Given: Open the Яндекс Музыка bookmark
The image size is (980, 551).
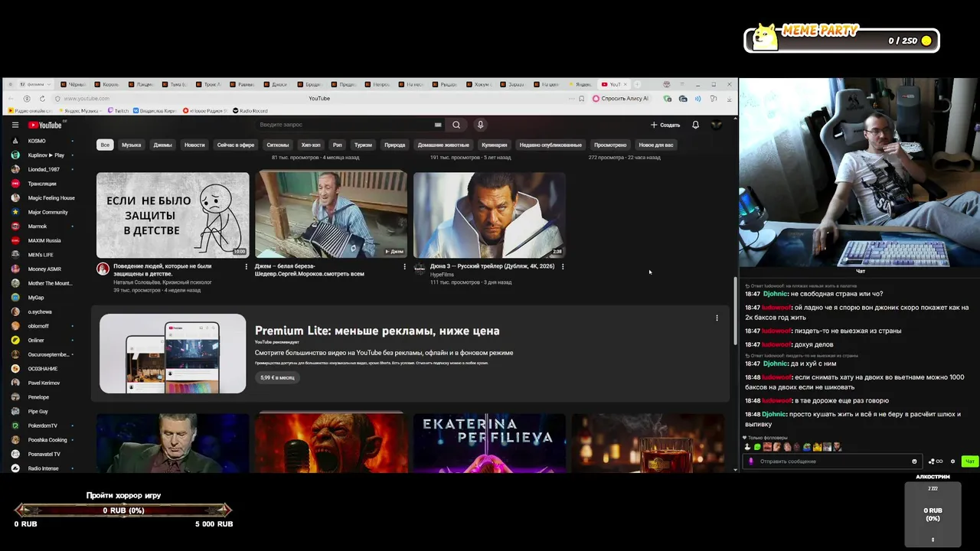Looking at the screenshot, I should [79, 111].
